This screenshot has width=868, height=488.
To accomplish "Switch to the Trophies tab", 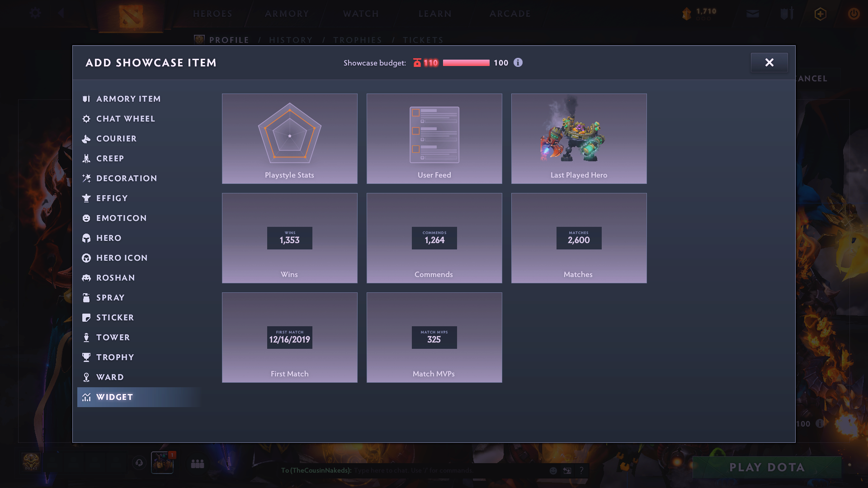I will [x=357, y=40].
